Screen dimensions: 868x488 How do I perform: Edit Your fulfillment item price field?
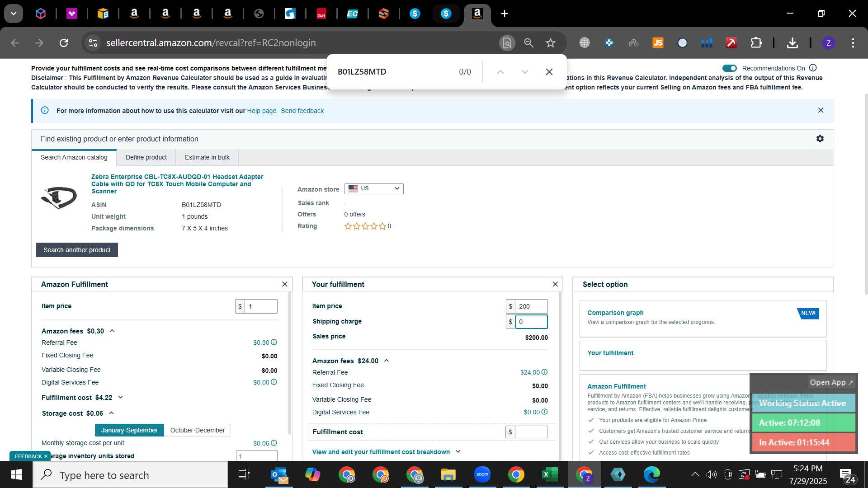531,306
